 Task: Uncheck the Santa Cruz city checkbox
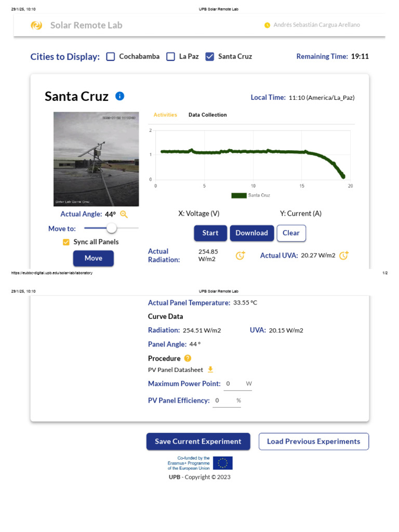point(210,57)
